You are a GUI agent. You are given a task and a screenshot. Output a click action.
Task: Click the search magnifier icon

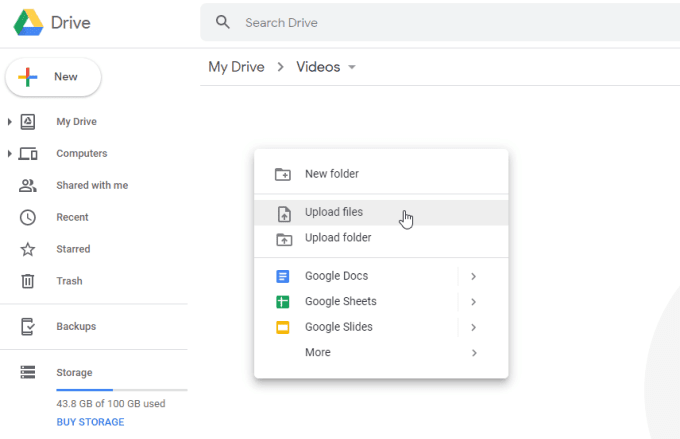(223, 22)
